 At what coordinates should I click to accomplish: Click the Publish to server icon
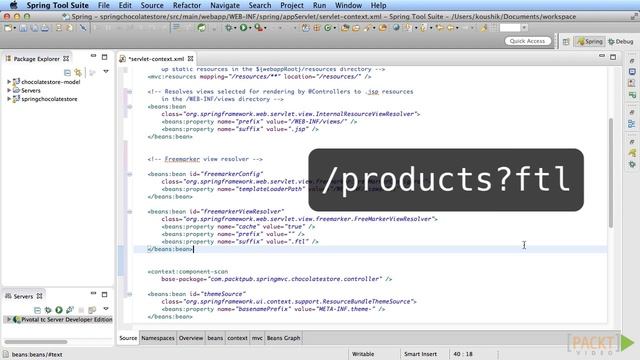(x=92, y=310)
